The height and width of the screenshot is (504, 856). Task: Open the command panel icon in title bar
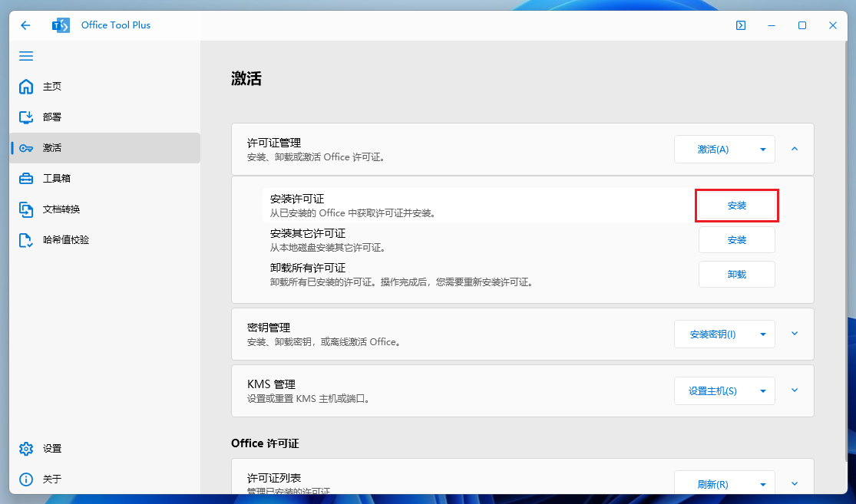pos(741,25)
